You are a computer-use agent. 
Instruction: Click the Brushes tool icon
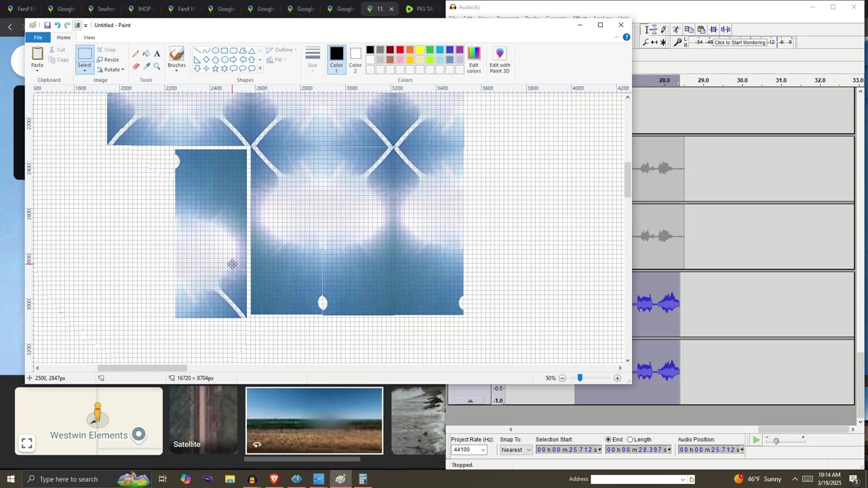coord(176,54)
